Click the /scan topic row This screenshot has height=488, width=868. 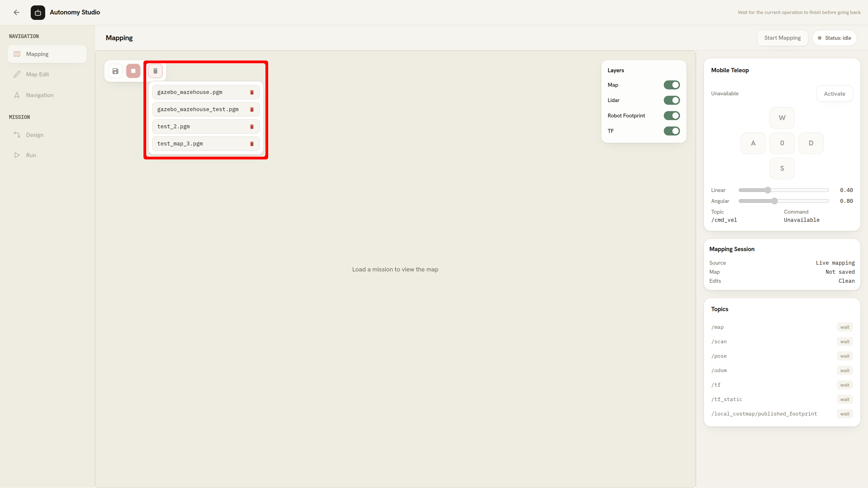click(782, 342)
